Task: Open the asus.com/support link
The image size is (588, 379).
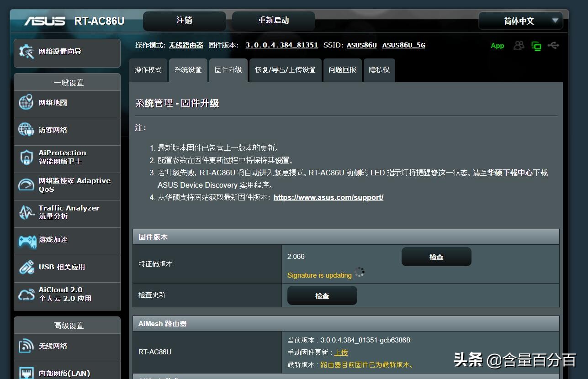Action: coord(328,197)
